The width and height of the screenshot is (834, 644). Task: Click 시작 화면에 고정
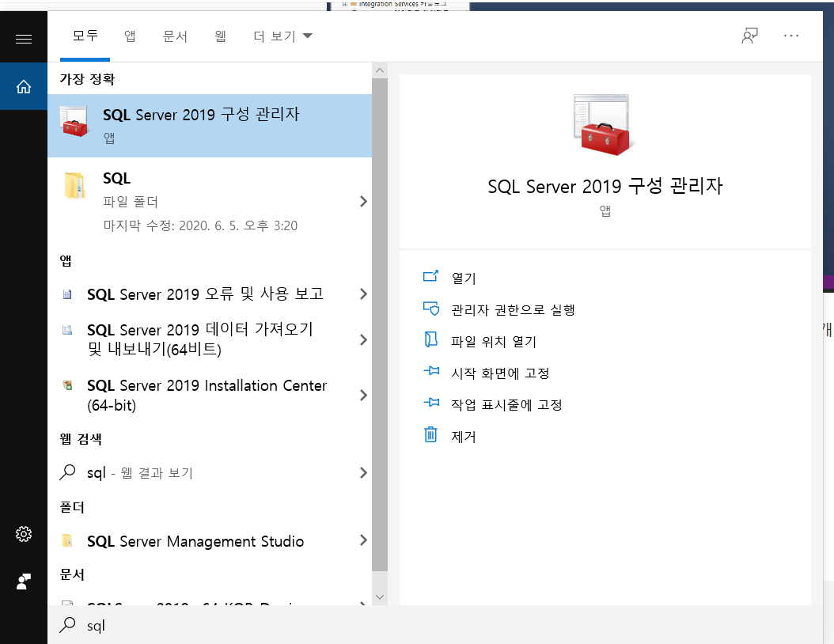tap(500, 373)
